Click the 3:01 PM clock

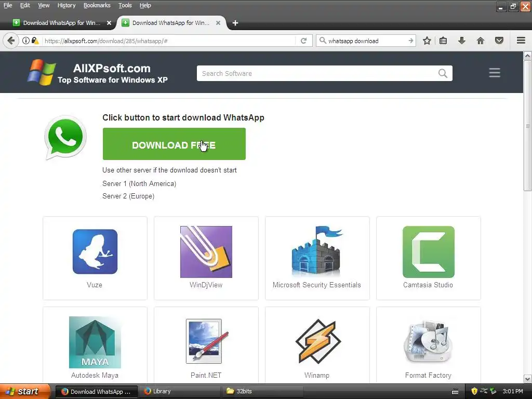pos(513,391)
